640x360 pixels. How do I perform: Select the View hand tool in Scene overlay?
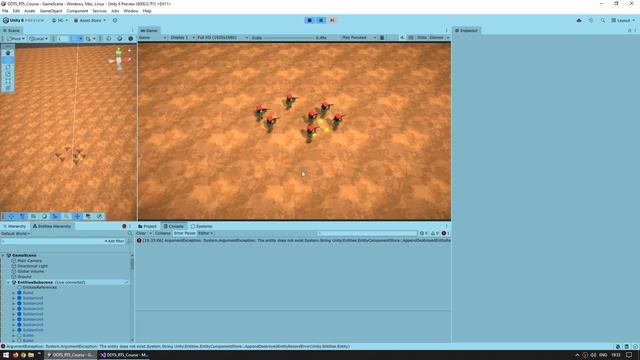click(8, 53)
